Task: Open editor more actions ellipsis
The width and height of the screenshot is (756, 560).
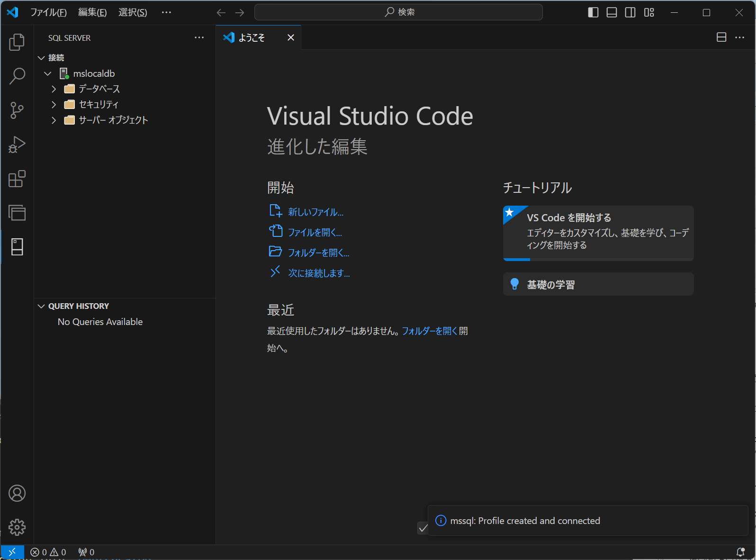Action: (740, 37)
